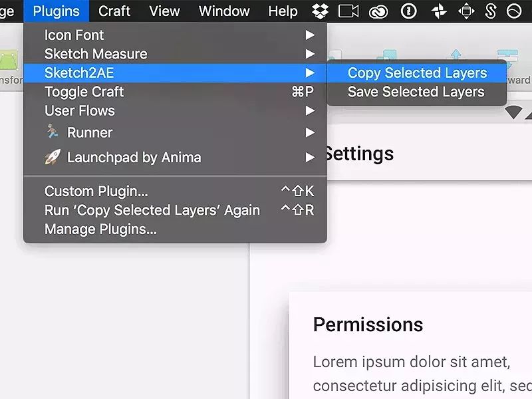532x399 pixels.
Task: Click the pinwheel menu bar icon
Action: point(438,11)
